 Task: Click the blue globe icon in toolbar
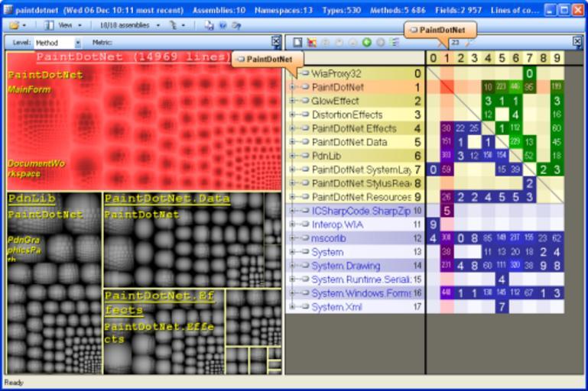pos(223,25)
